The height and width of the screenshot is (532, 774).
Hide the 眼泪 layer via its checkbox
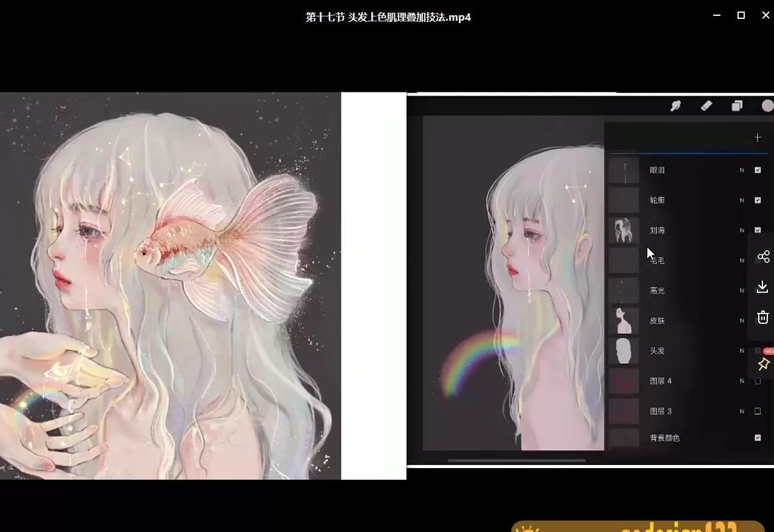(758, 170)
